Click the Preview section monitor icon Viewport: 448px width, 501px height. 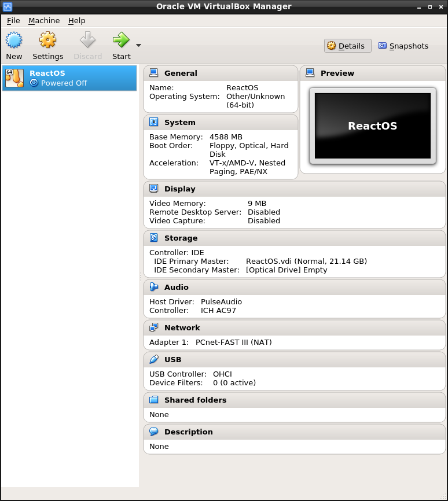pos(310,73)
